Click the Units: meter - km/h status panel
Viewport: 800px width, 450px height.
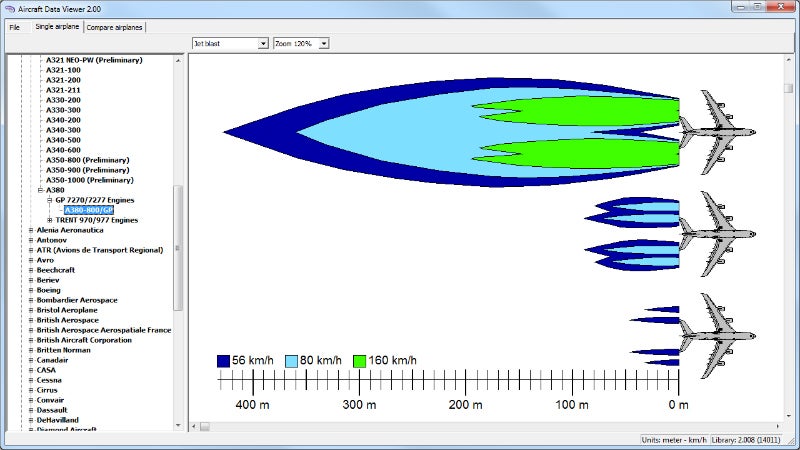point(676,440)
